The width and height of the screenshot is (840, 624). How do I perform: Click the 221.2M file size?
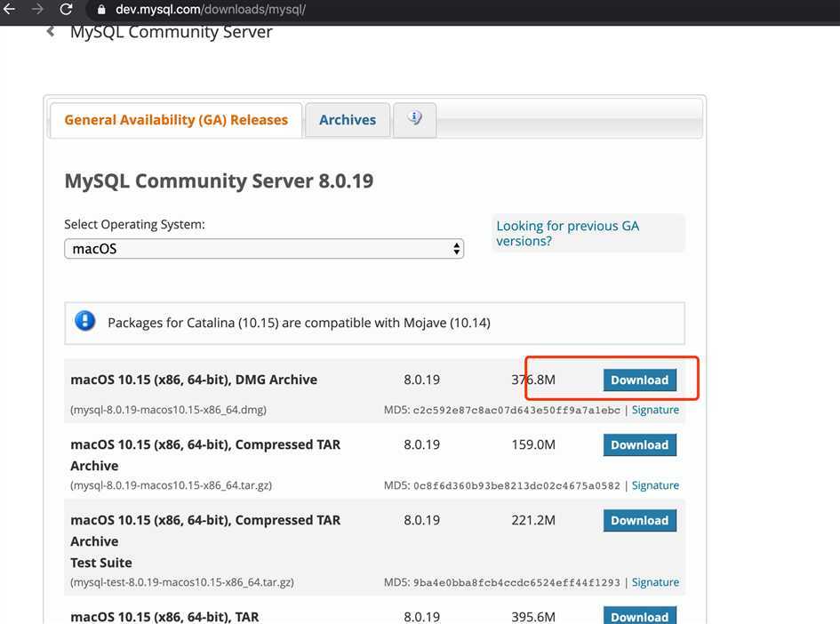(x=533, y=520)
